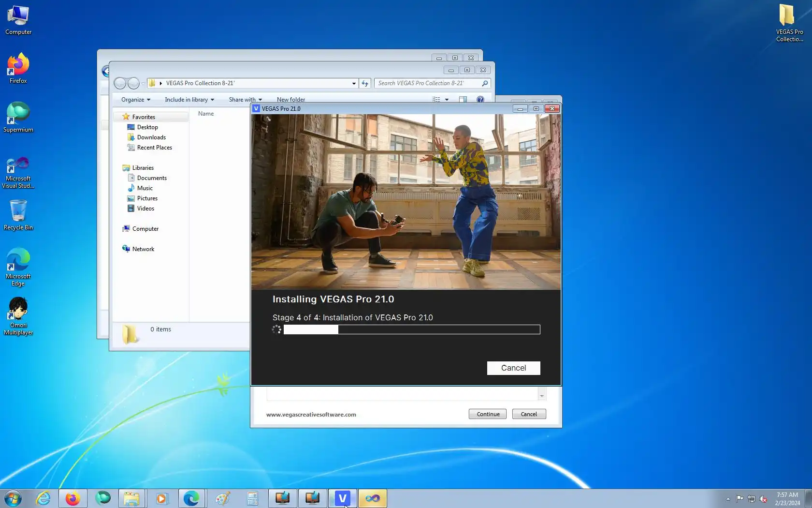Select Favorites in the navigation pane
This screenshot has height=508, width=812.
pos(144,117)
